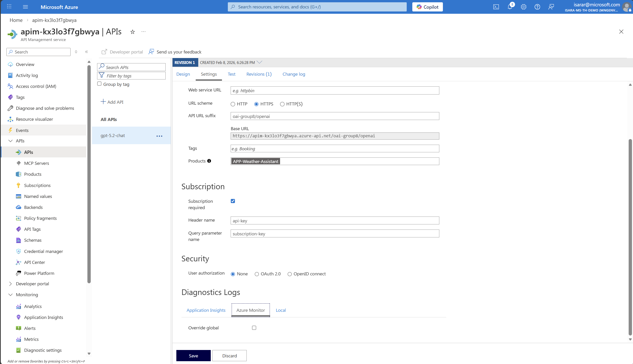The width and height of the screenshot is (633, 364).
Task: Open Overview in the sidebar
Action: tap(25, 64)
